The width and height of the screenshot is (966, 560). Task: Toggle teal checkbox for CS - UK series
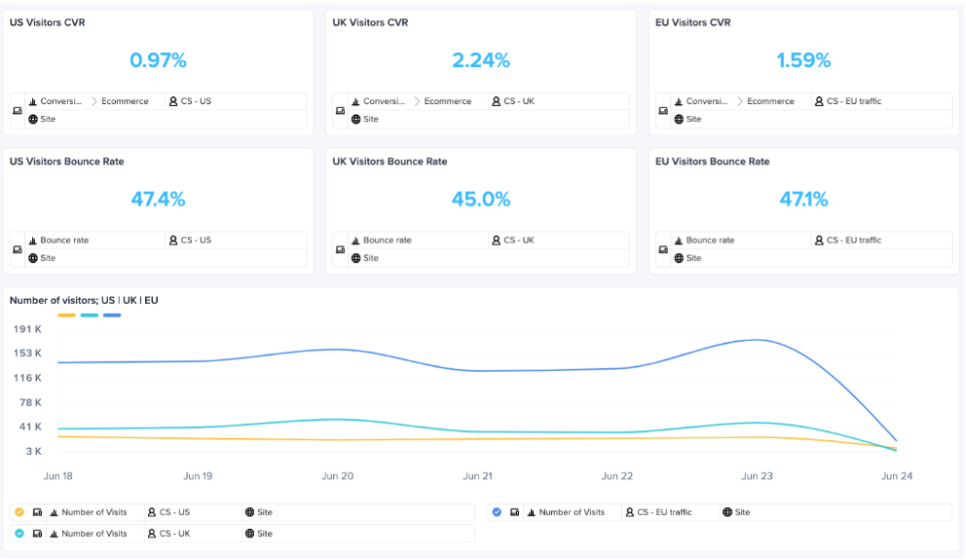(x=19, y=534)
